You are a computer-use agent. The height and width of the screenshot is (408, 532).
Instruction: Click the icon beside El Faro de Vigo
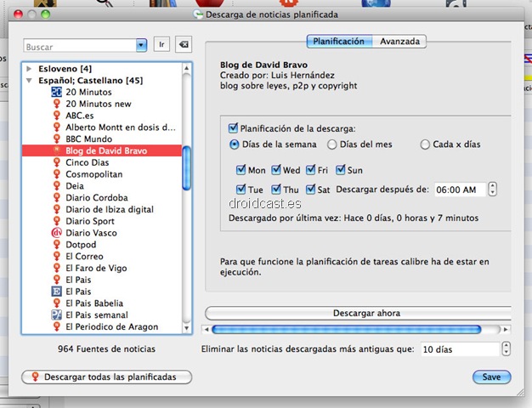(x=56, y=269)
